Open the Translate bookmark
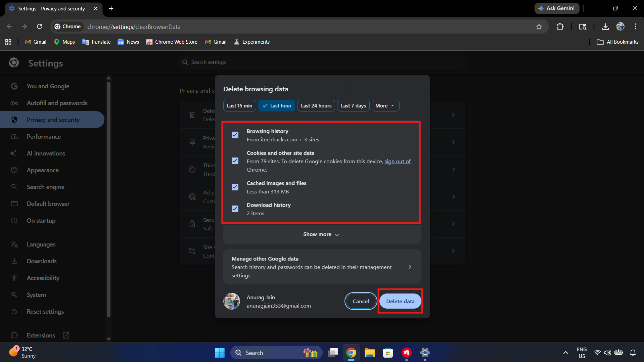 (96, 42)
